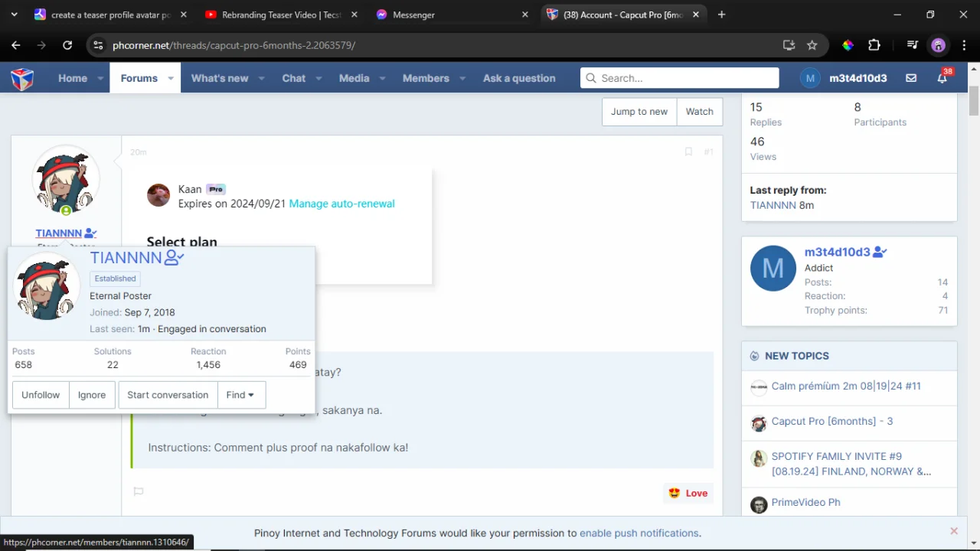The width and height of the screenshot is (980, 551).
Task: Open the Home nav item
Action: (x=73, y=78)
